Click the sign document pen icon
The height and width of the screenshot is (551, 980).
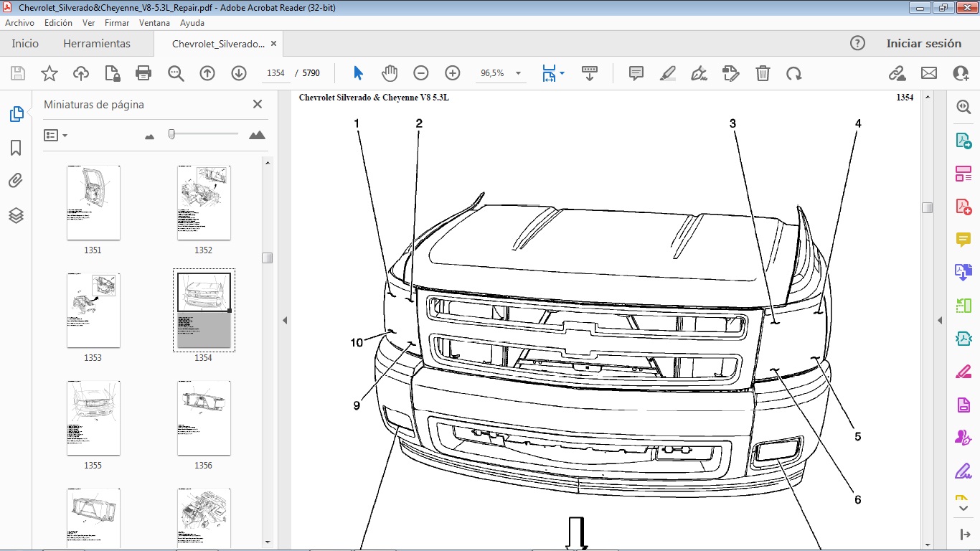699,73
